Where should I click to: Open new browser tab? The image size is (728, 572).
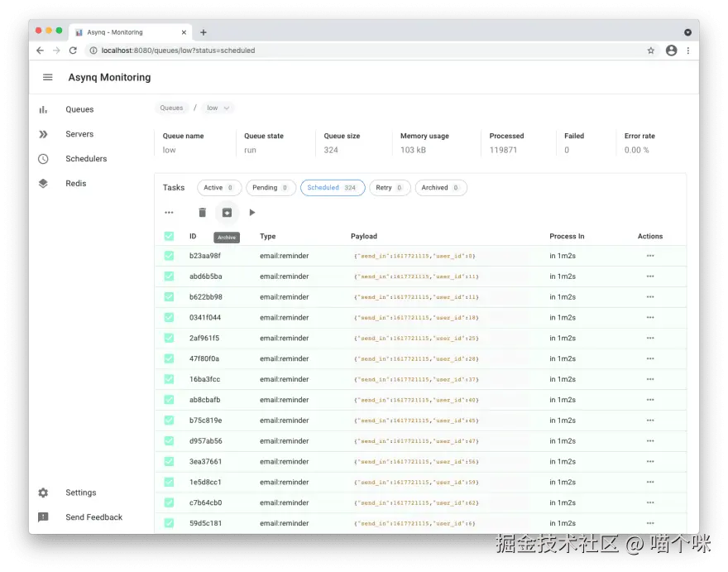click(x=203, y=32)
